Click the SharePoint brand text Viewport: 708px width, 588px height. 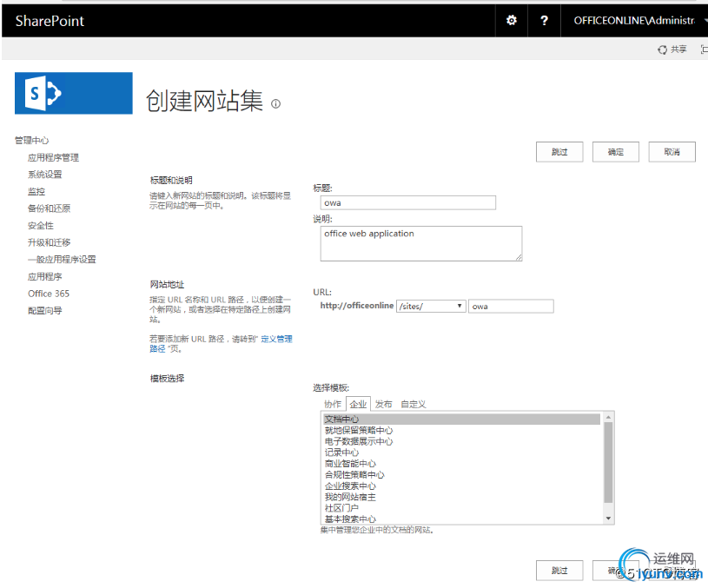point(50,21)
